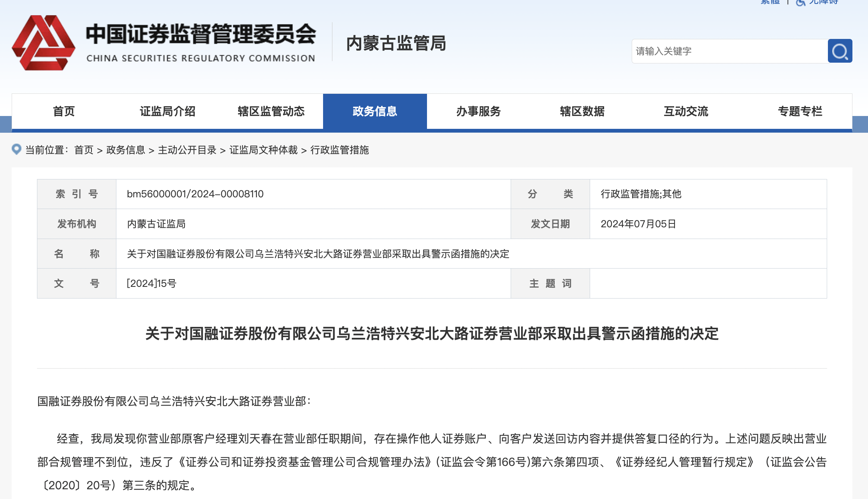Click the document name in the 名称 table row

318,254
